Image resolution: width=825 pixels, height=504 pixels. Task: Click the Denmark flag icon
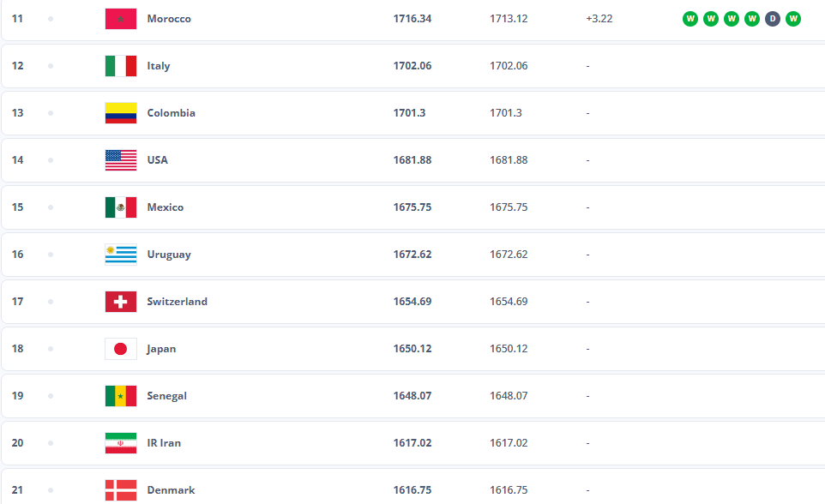click(x=120, y=490)
